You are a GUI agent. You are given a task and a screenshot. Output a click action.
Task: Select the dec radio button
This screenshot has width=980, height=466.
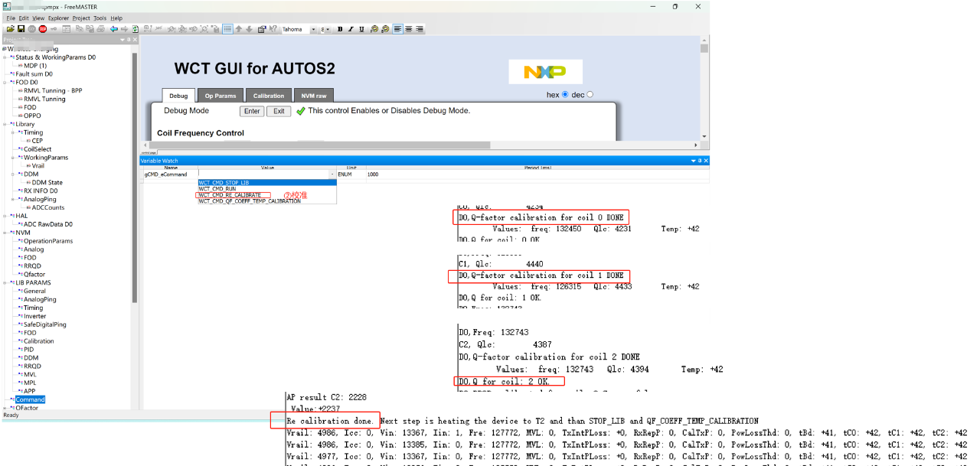(x=590, y=95)
